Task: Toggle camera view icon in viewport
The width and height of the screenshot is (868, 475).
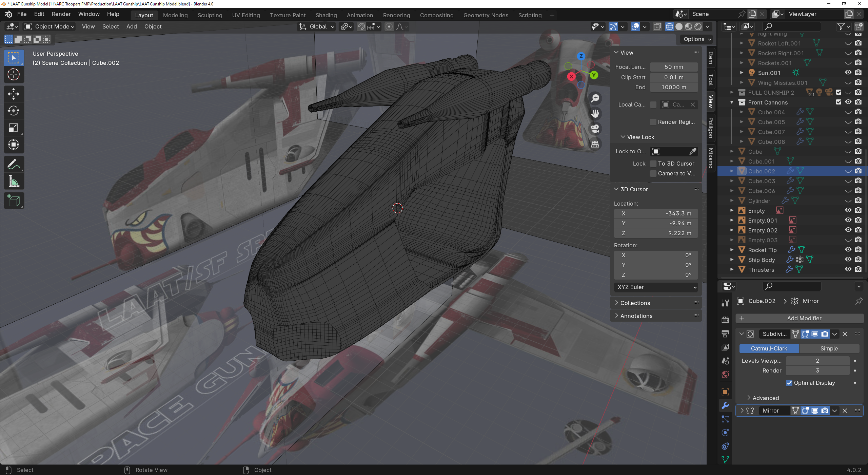Action: pyautogui.click(x=595, y=129)
